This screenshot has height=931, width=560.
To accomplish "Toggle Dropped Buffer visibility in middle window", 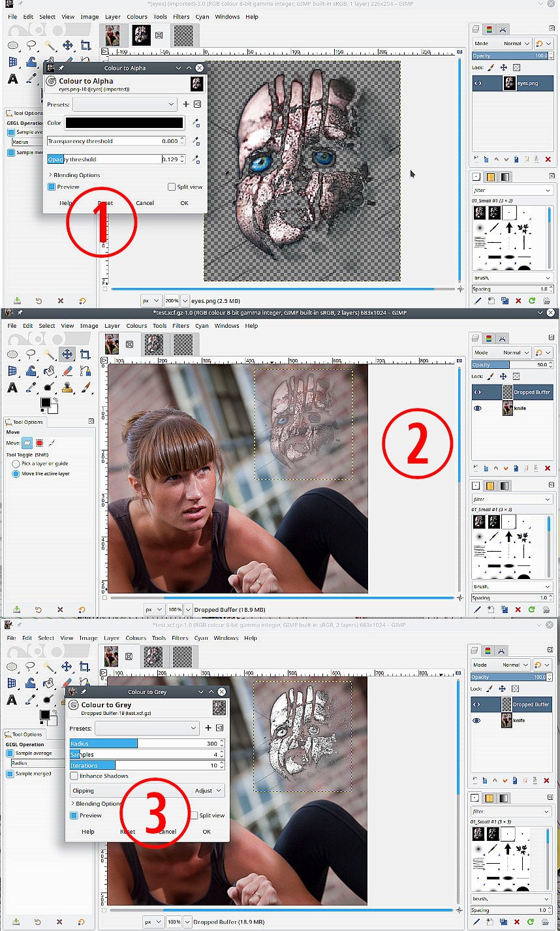I will 478,392.
